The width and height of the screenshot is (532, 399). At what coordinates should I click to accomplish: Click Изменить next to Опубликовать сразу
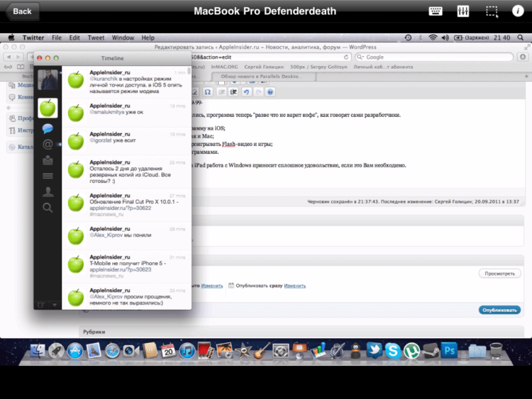294,286
